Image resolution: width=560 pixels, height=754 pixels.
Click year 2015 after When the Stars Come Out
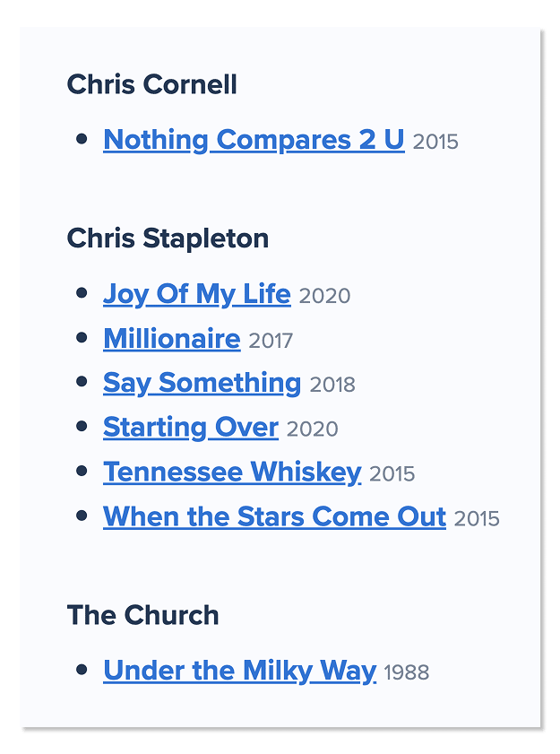(x=477, y=519)
